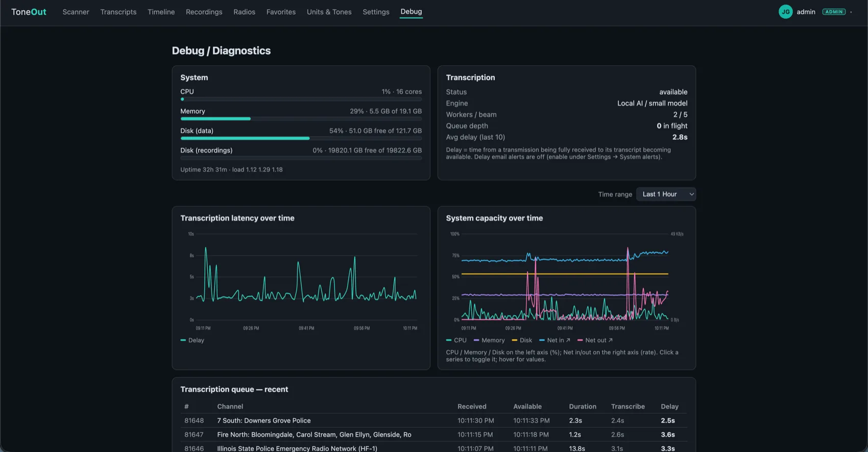Click the Duration column header
The width and height of the screenshot is (868, 452).
(583, 407)
